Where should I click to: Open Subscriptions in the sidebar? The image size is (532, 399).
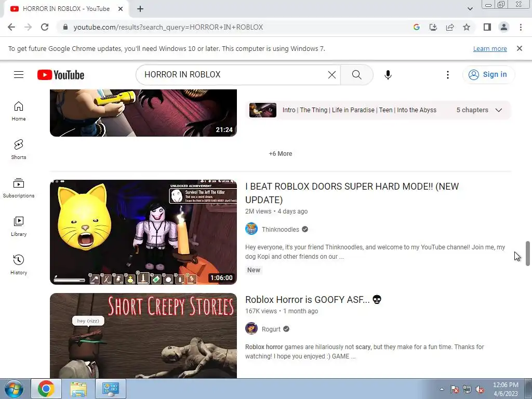pos(19,188)
